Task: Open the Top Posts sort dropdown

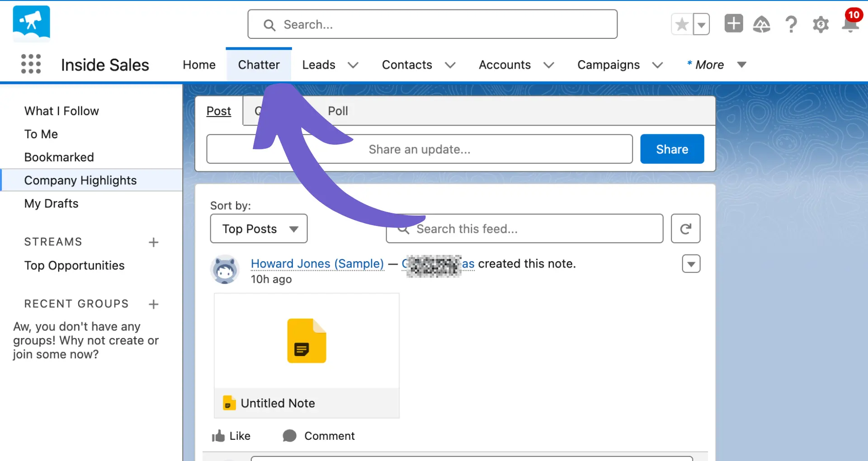Action: [259, 229]
